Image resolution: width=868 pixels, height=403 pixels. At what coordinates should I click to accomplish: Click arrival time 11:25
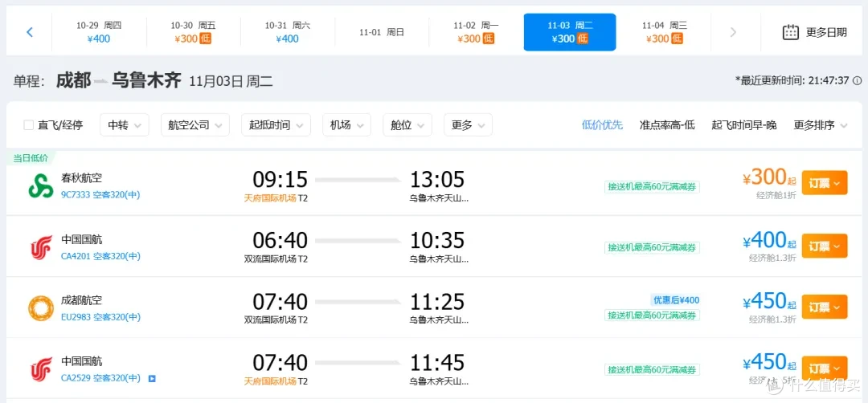[436, 302]
